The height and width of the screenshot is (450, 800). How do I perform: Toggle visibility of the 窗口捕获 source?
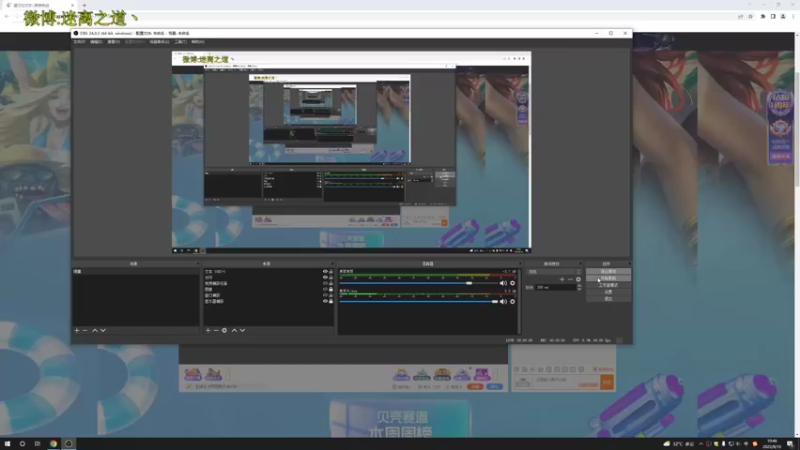point(325,295)
